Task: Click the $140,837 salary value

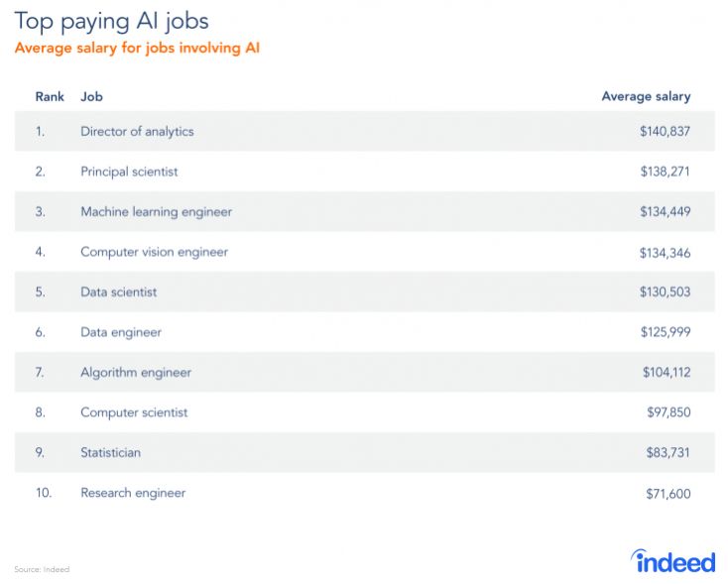Action: [665, 131]
